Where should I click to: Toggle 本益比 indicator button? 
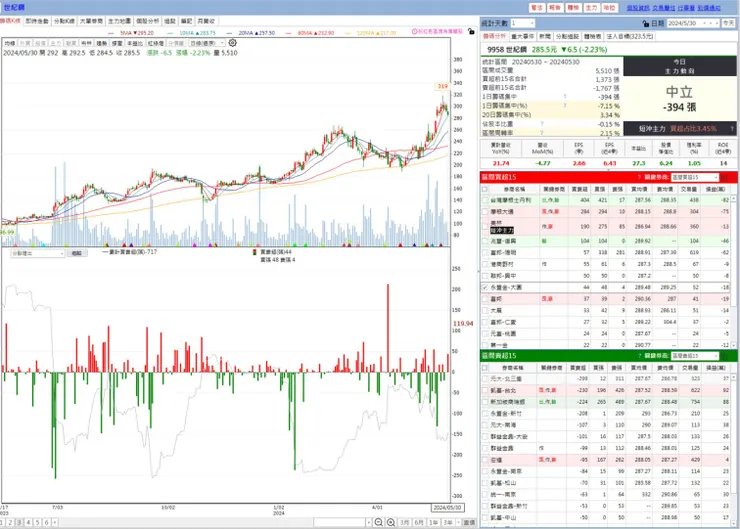click(135, 43)
